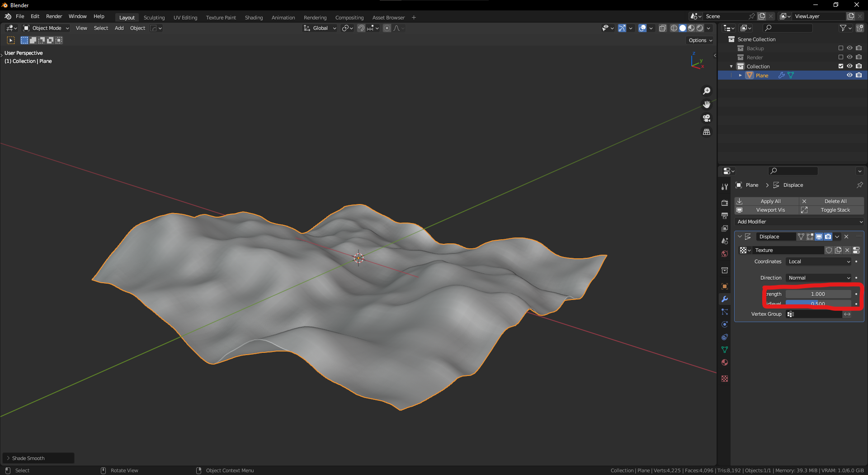Open the Add Modifier dropdown
The height and width of the screenshot is (475, 868).
(x=799, y=222)
